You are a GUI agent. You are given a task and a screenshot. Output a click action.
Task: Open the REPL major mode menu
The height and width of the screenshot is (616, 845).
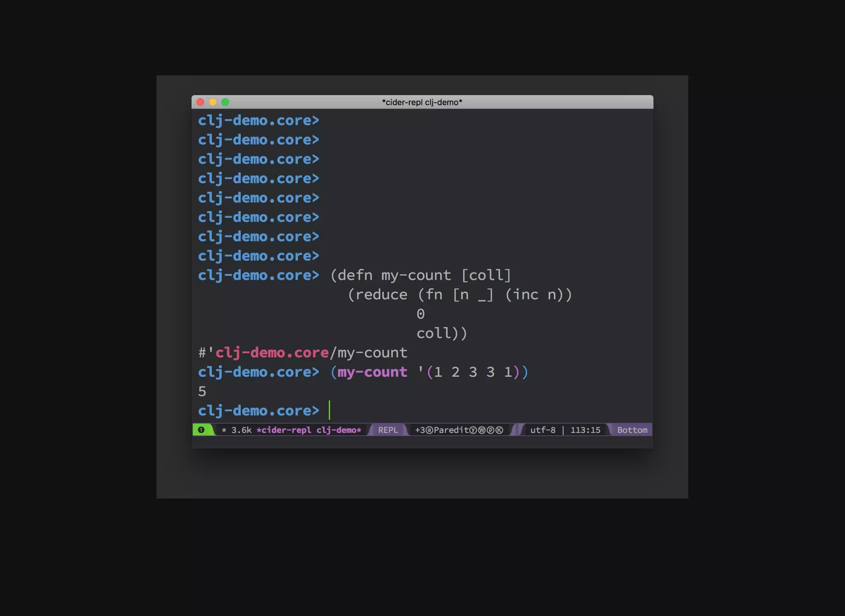point(388,430)
